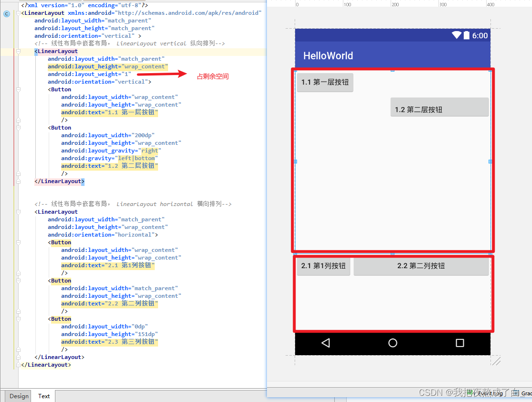532x402 pixels.
Task: Click the android:layout_weight="1" attribute line
Action: [x=89, y=74]
